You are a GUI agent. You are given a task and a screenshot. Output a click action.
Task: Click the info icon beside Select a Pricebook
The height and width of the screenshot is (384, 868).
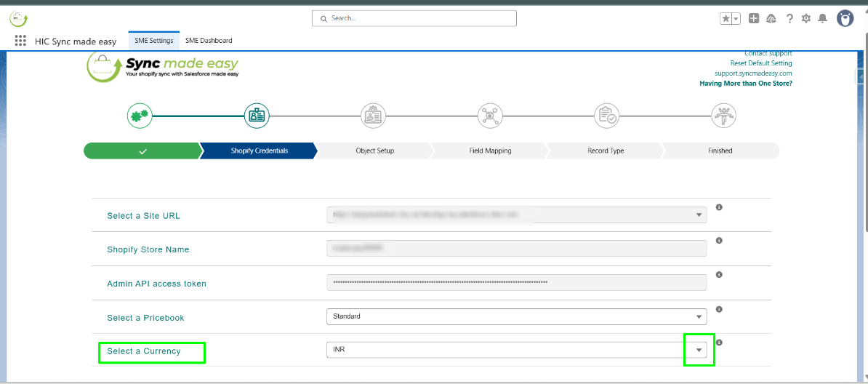point(718,309)
